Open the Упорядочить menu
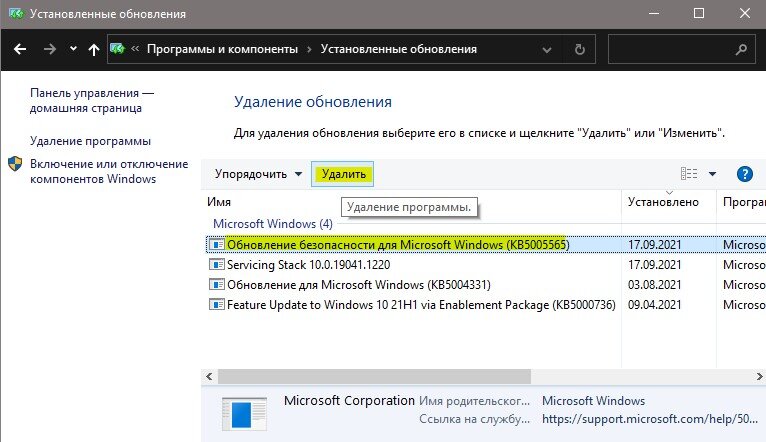 click(x=258, y=174)
